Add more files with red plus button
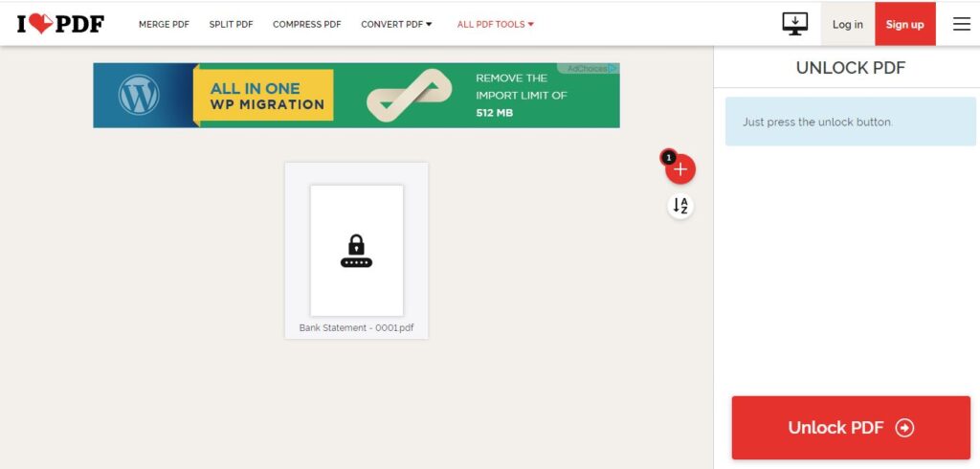 (x=680, y=168)
